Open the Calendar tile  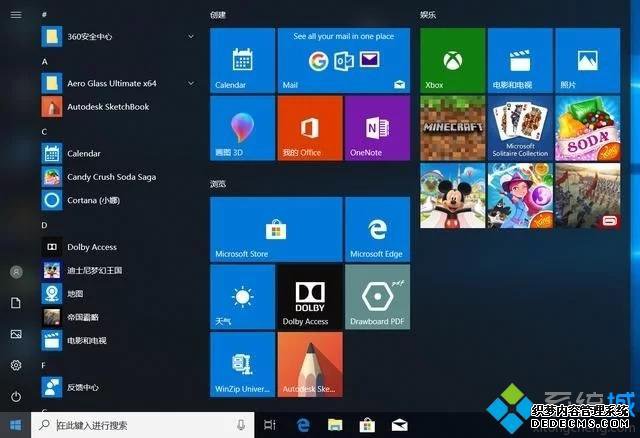pos(242,60)
